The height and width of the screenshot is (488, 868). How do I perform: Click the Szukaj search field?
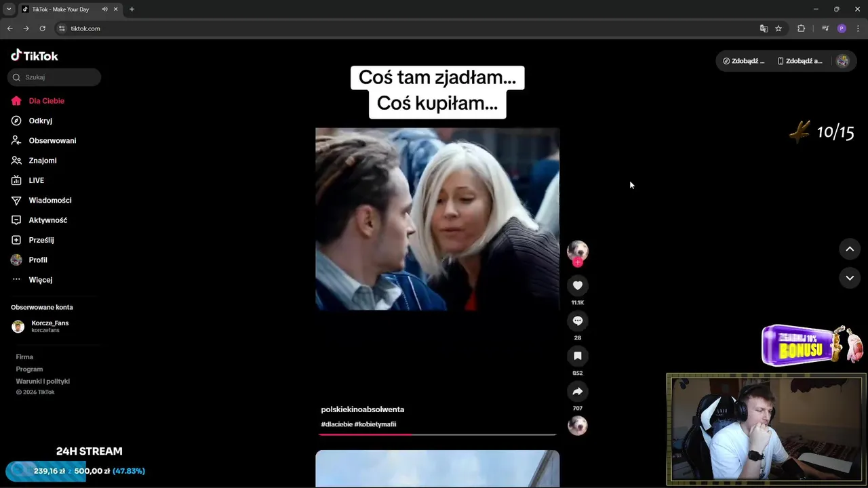pos(54,77)
